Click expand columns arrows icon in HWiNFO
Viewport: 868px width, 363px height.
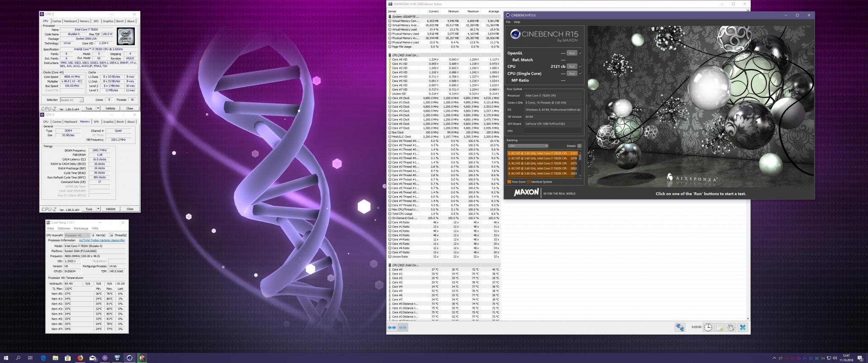pyautogui.click(x=392, y=327)
